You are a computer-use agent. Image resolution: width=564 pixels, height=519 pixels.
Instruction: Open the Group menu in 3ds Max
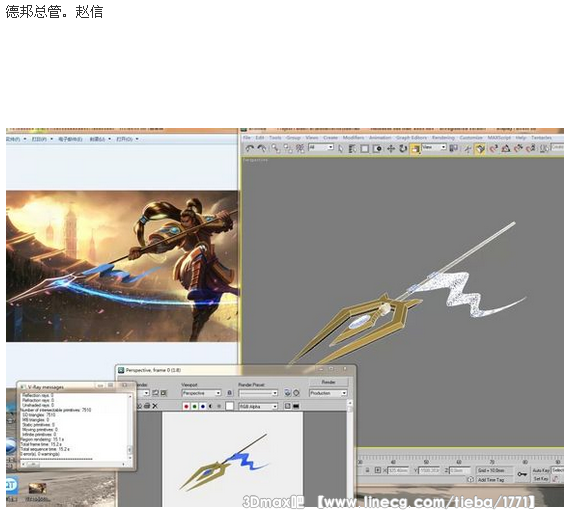pos(293,138)
